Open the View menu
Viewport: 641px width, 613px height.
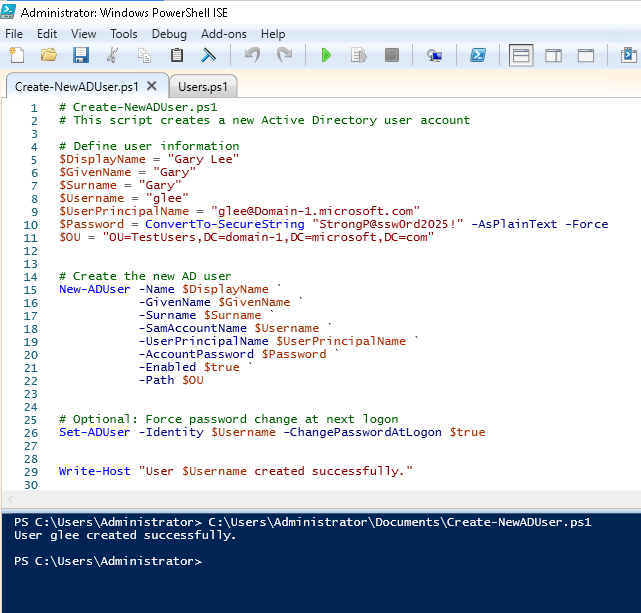click(83, 34)
